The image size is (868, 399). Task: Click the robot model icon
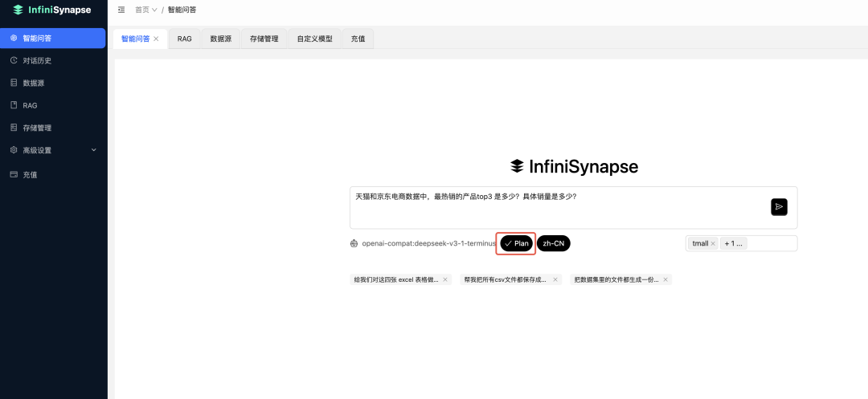pyautogui.click(x=354, y=243)
